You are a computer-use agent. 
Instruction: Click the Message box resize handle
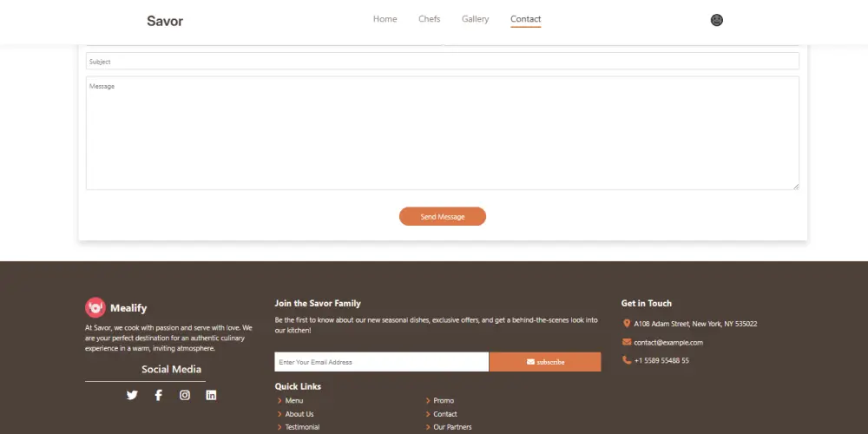[x=795, y=187]
